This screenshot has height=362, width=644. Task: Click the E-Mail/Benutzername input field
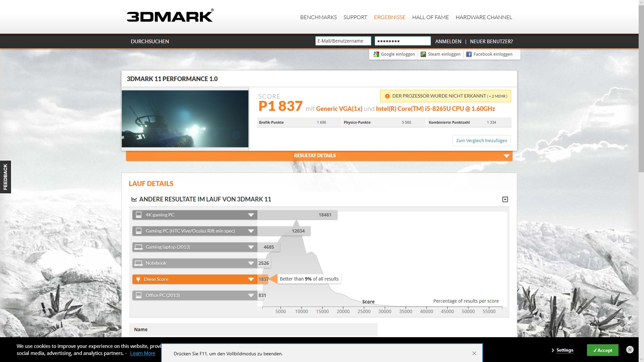tap(343, 41)
